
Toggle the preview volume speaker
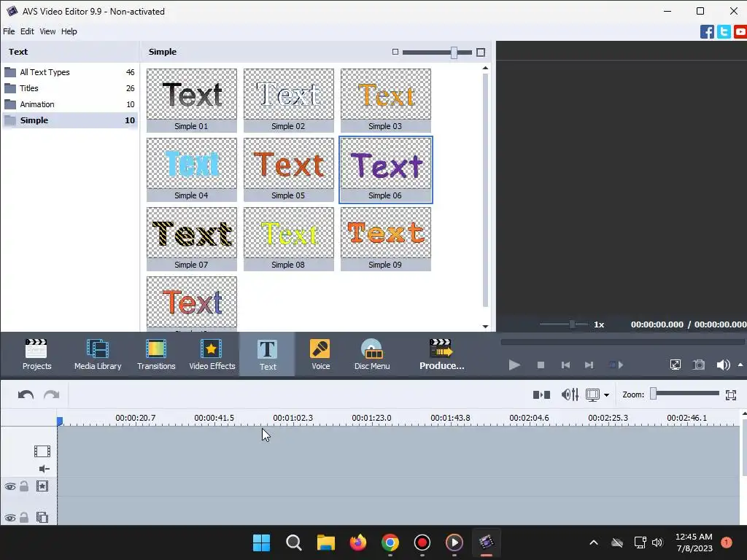point(723,365)
